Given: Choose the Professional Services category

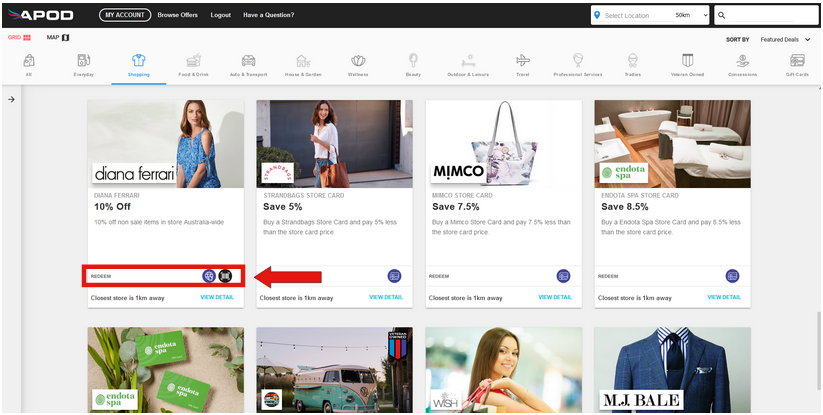Looking at the screenshot, I should tap(578, 66).
